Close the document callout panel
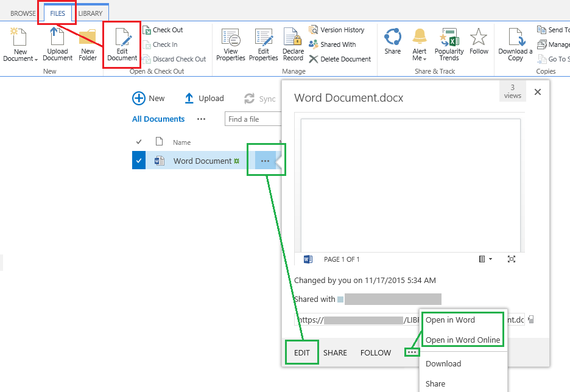 (x=538, y=92)
